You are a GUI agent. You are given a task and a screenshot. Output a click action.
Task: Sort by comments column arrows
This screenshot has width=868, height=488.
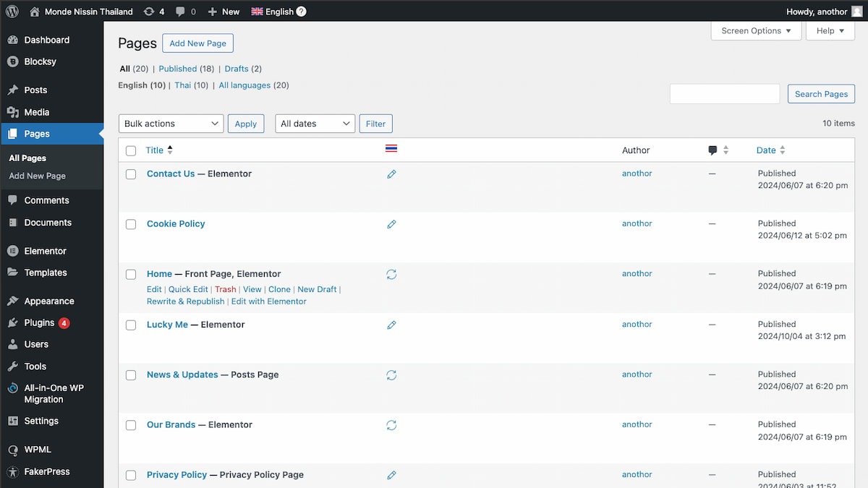click(x=726, y=150)
